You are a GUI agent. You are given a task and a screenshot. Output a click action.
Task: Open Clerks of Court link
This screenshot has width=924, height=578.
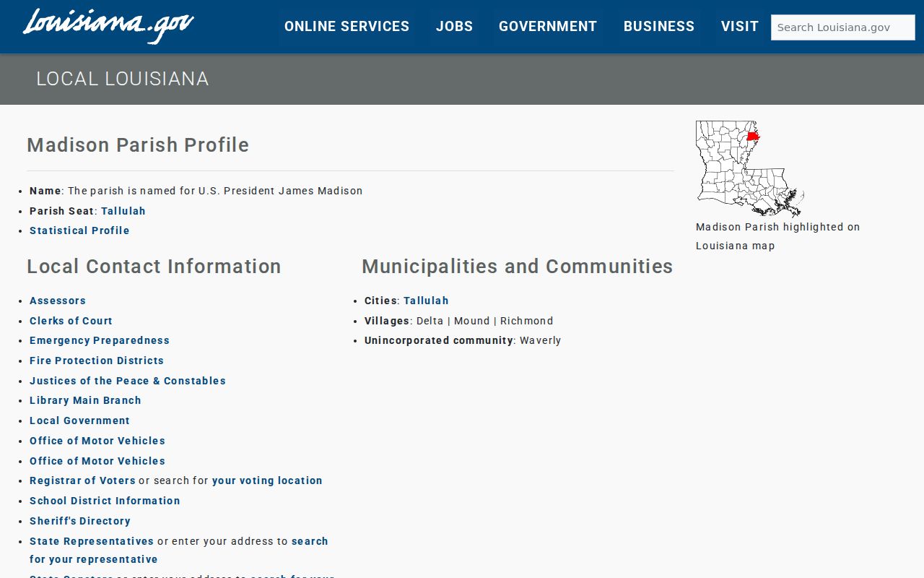[x=71, y=321]
